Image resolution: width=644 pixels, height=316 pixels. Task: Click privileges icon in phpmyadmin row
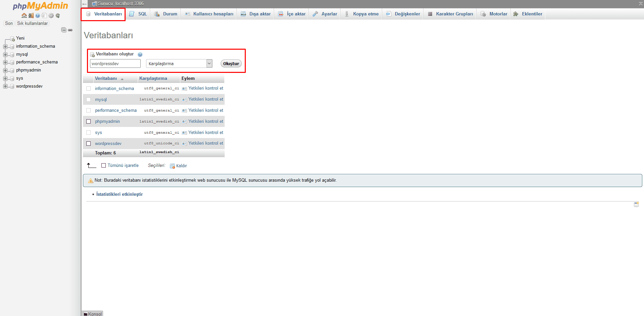point(184,122)
